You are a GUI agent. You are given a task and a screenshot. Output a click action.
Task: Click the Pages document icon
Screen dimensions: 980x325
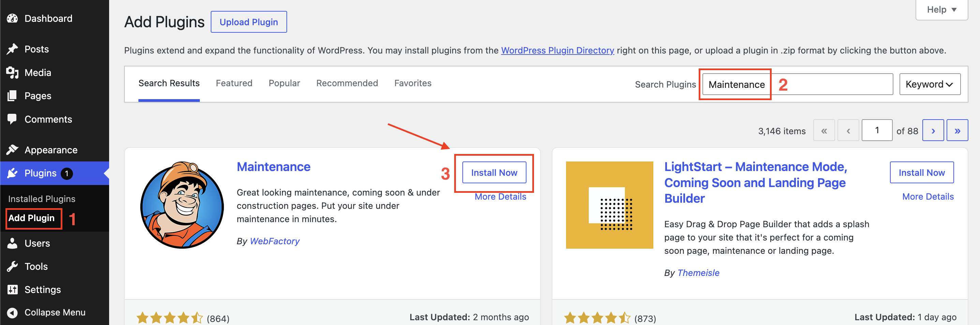(12, 96)
